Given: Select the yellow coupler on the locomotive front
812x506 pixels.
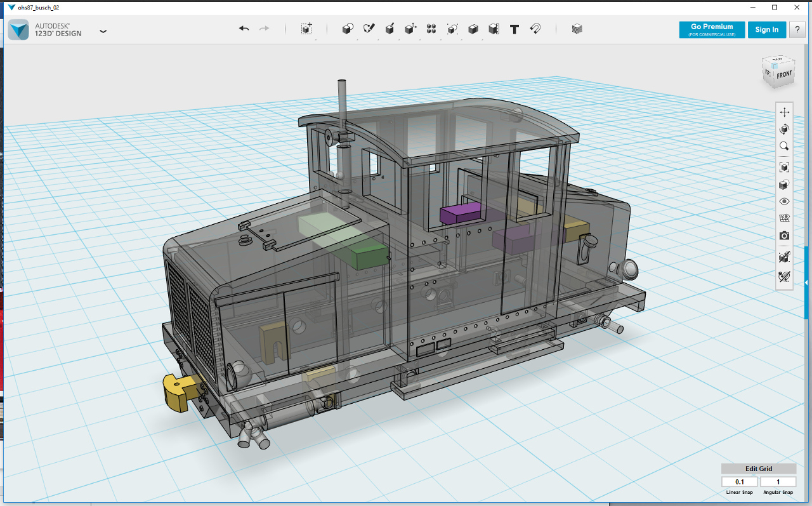Looking at the screenshot, I should coord(179,392).
